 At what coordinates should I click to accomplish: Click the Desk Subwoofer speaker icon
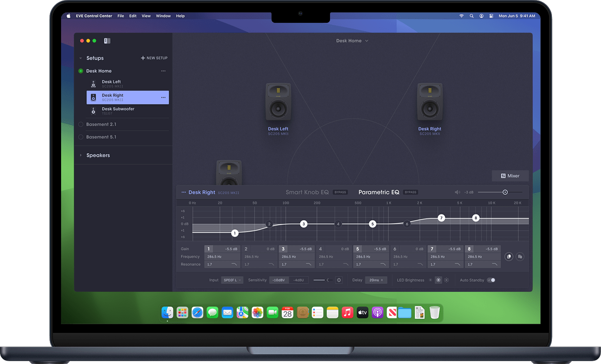tap(94, 111)
